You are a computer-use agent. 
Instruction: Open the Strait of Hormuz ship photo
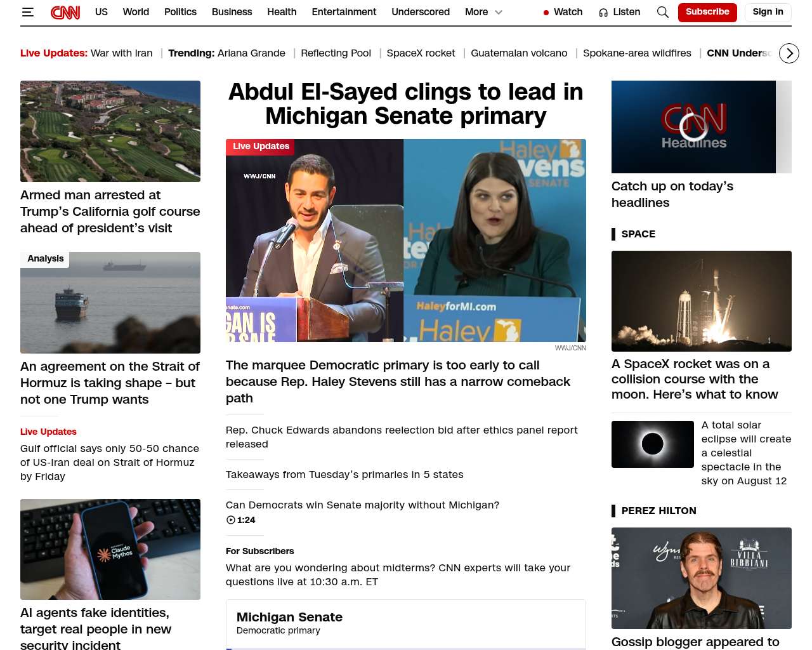(110, 303)
